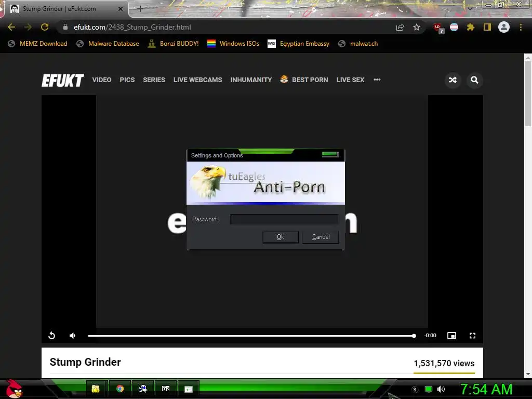Click the browser forward arrow
The height and width of the screenshot is (399, 532).
(x=28, y=27)
